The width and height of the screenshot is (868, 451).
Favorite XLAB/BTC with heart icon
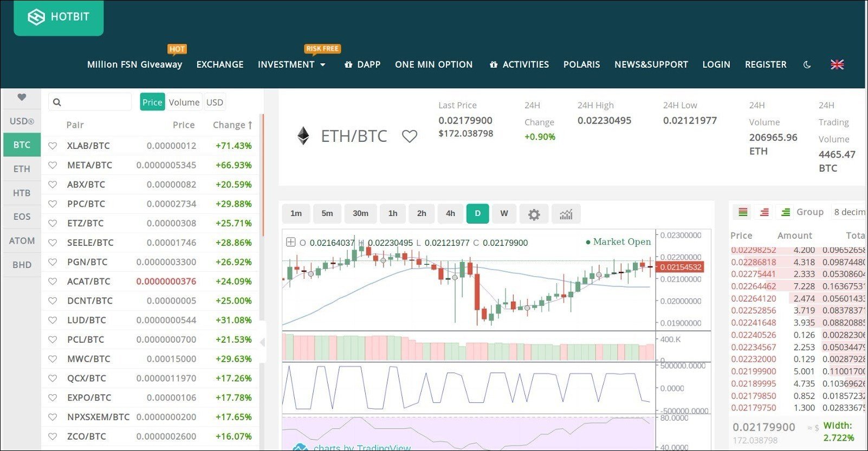click(53, 146)
